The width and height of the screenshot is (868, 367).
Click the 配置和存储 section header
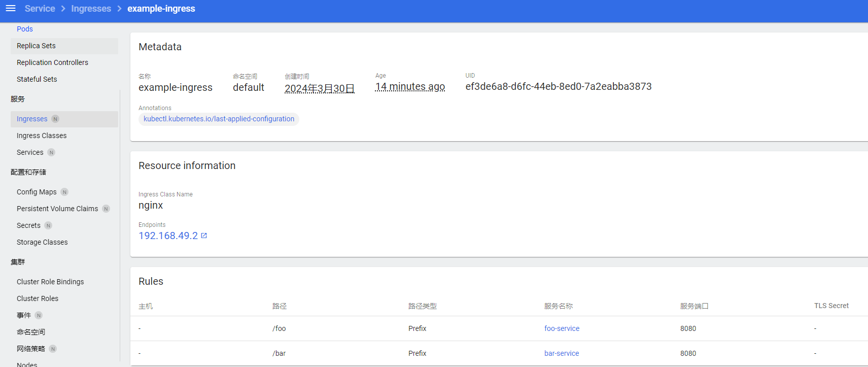(x=28, y=172)
